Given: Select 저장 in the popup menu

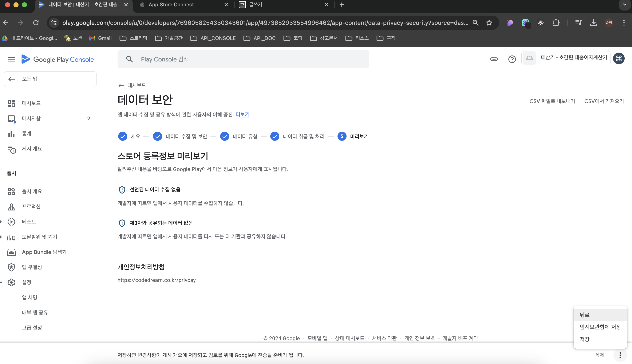Looking at the screenshot, I should click(x=584, y=339).
